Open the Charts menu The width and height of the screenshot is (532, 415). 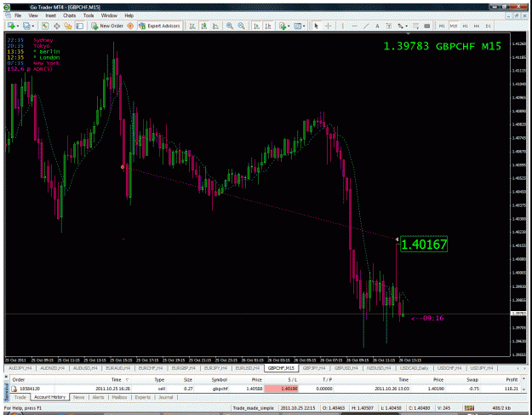click(x=70, y=15)
